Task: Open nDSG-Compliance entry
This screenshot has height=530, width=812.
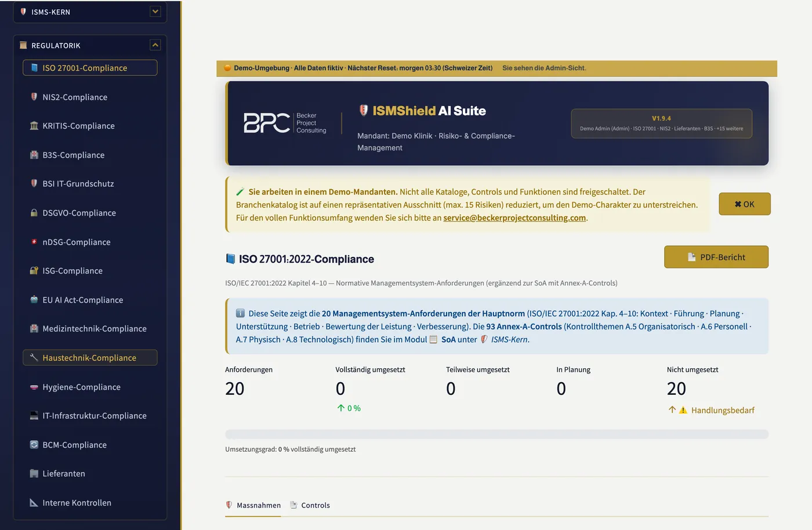Action: click(x=90, y=242)
